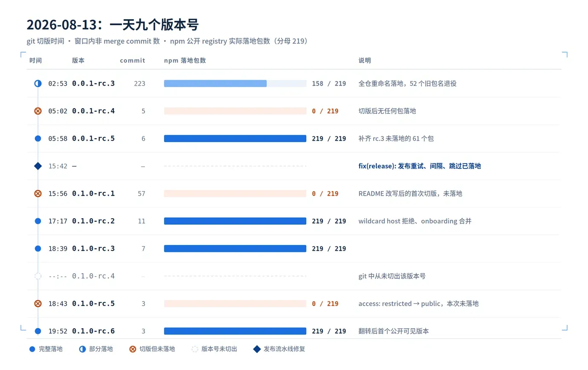Click the 0 / 219 count for 0.1.0-rc.1
The width and height of the screenshot is (588, 370).
(x=325, y=194)
